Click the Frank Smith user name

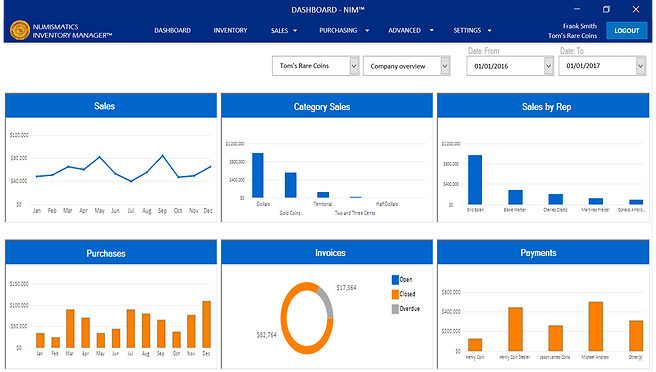pyautogui.click(x=579, y=26)
